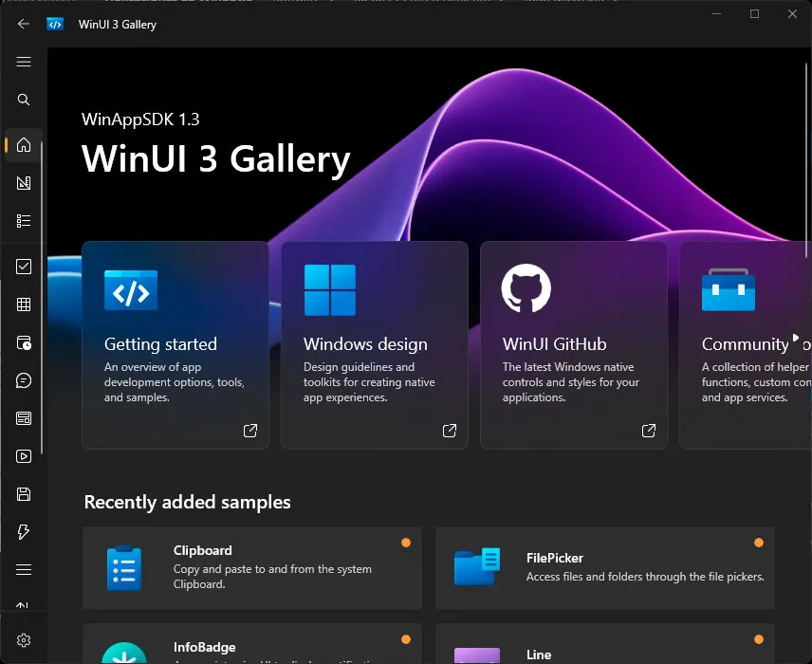
Task: Open the InfoBadge sample tile
Action: [252, 644]
